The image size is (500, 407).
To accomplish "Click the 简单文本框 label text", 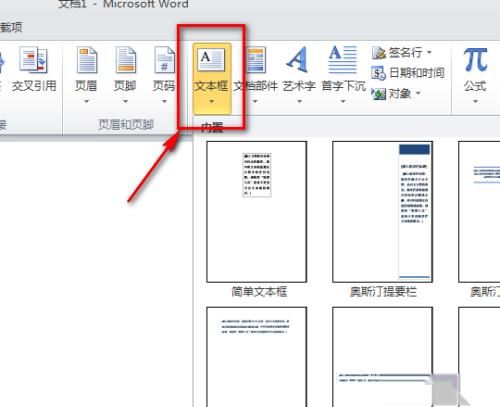I will 259,292.
